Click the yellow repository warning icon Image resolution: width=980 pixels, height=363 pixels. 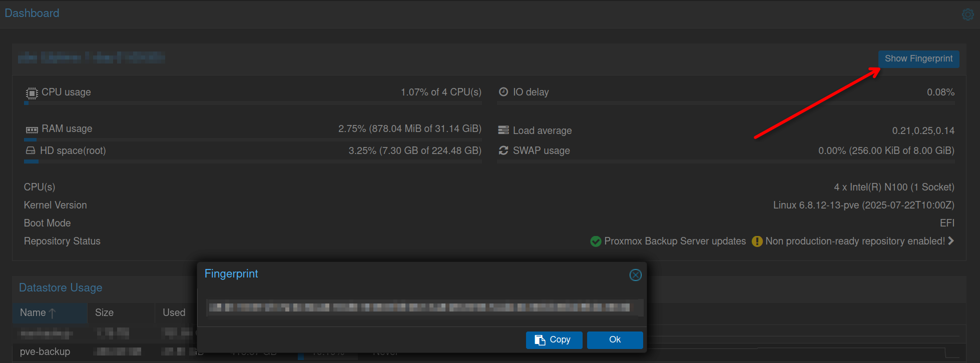[x=757, y=241]
